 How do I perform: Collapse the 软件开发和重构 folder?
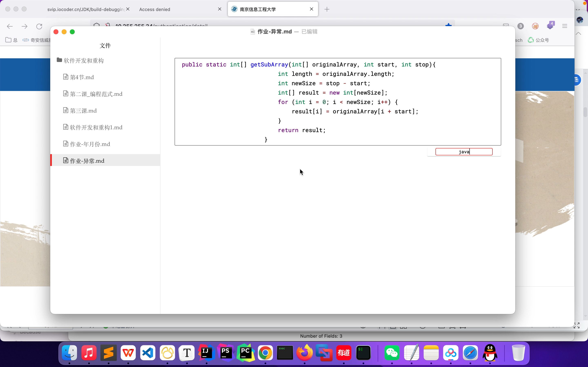tap(83, 60)
